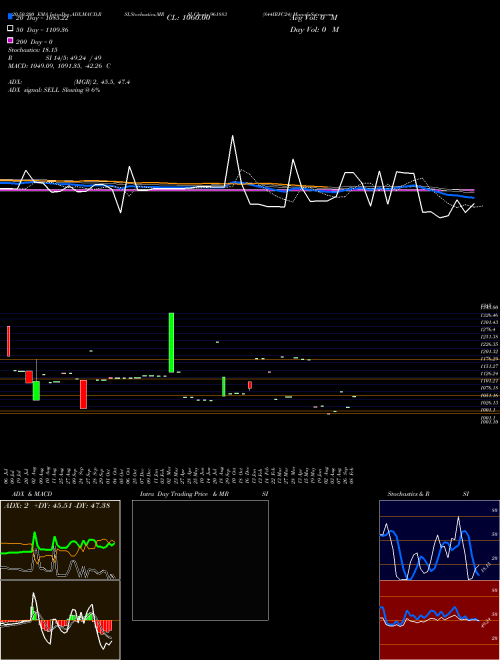Click the 'ADX signal: SELL' line
The height and width of the screenshot is (660, 500).
[54, 90]
